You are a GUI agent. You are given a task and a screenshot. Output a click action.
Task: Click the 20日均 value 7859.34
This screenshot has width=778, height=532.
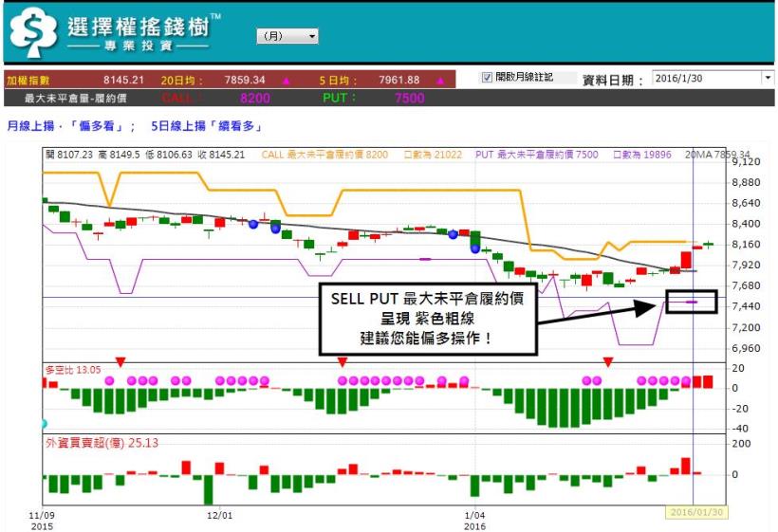coord(245,80)
